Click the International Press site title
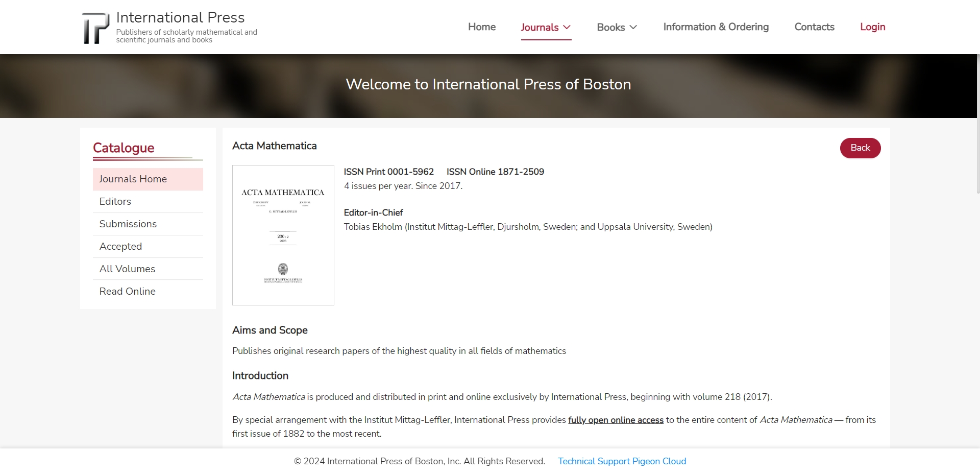The height and width of the screenshot is (475, 980). (x=181, y=17)
